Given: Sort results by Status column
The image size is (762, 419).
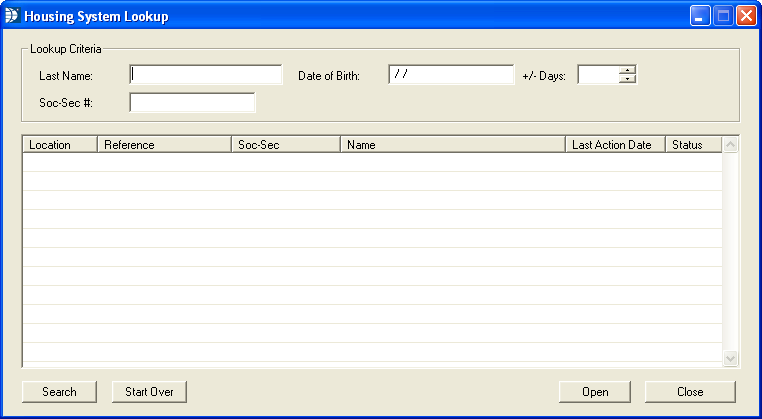Looking at the screenshot, I should [692, 145].
